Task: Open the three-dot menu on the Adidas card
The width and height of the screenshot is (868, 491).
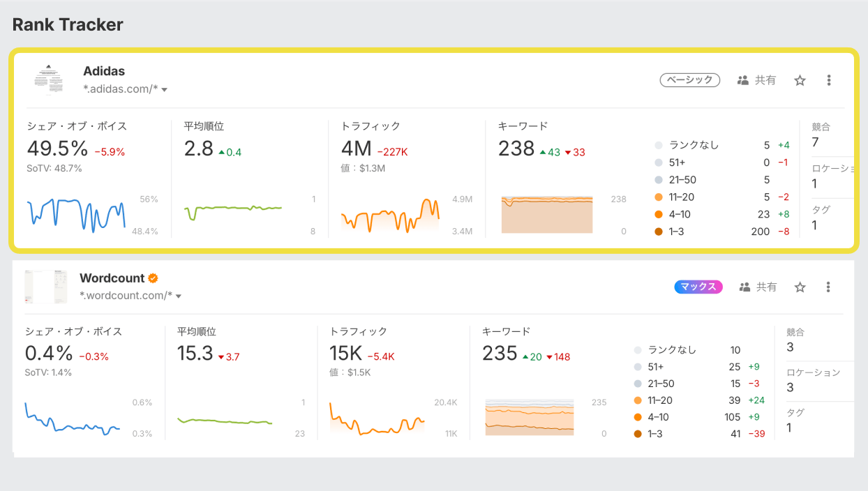Action: (x=829, y=80)
